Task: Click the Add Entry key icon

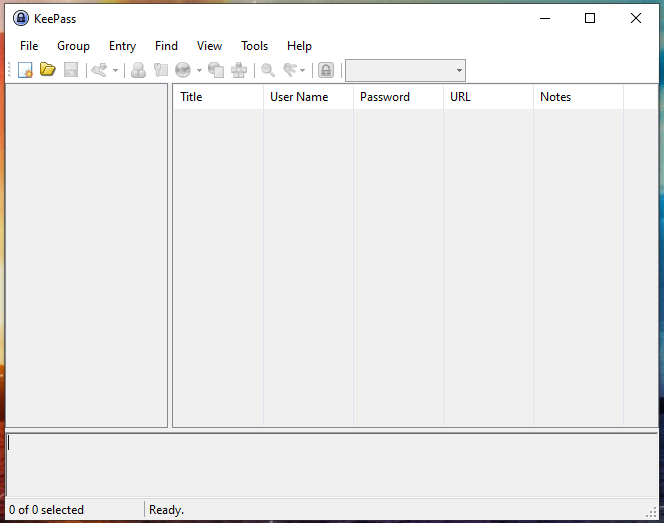Action: (x=99, y=70)
